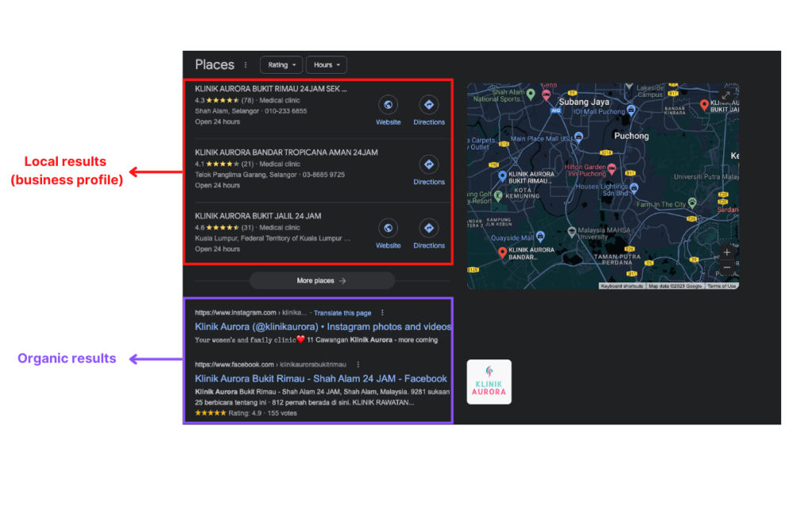The image size is (812, 507).
Task: Select Klinik Aurora Bandar map pin
Action: [502, 252]
